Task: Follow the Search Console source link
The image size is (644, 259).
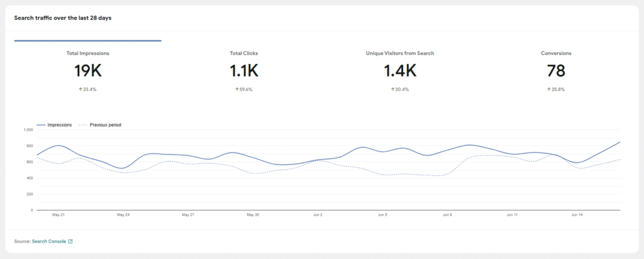Action: click(48, 241)
